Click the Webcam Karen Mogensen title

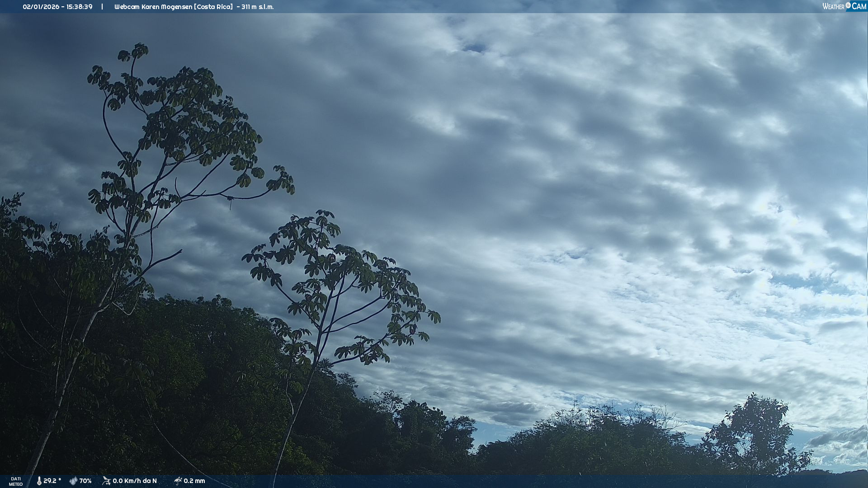tap(153, 7)
